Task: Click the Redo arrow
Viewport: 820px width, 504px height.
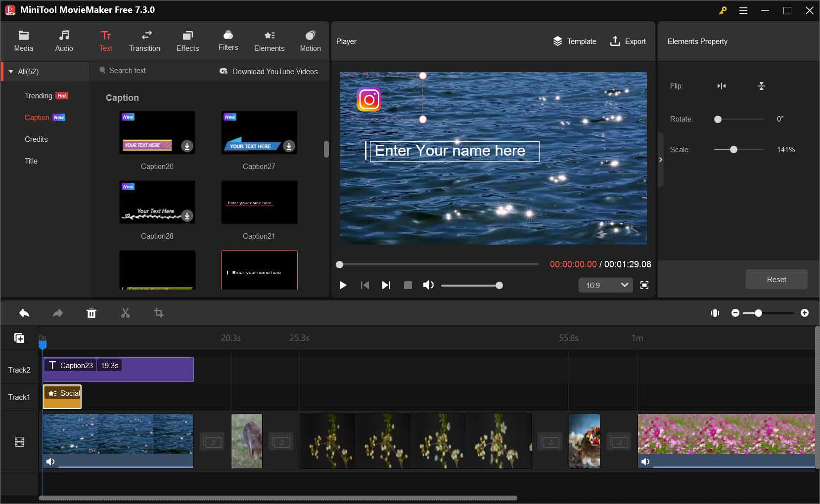Action: [x=58, y=313]
